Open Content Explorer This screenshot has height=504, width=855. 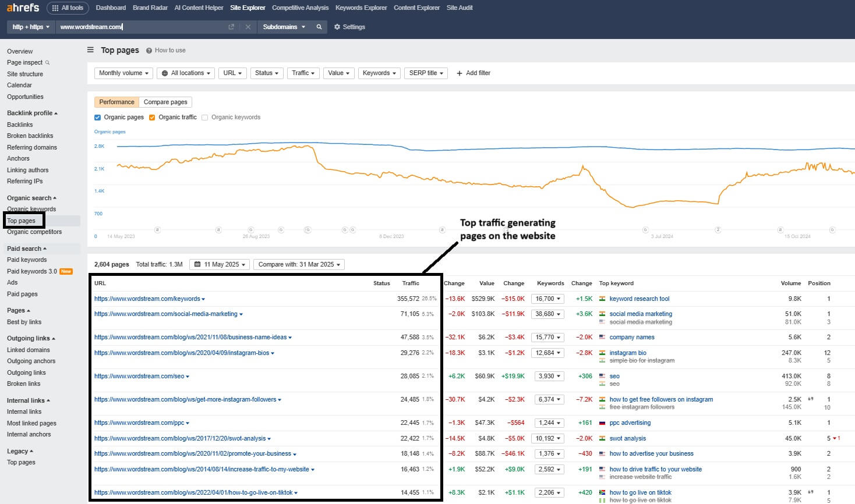point(416,8)
